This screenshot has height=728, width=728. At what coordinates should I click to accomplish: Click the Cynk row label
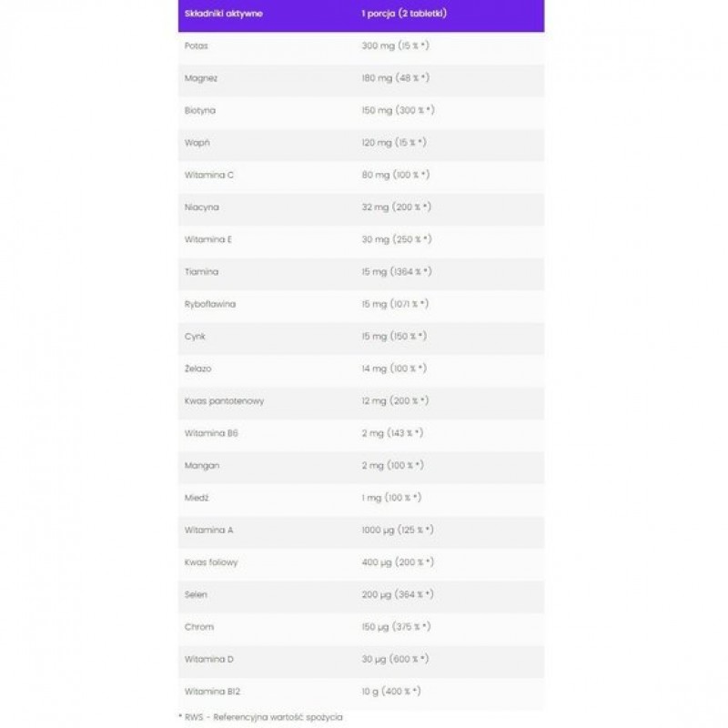[x=193, y=336]
